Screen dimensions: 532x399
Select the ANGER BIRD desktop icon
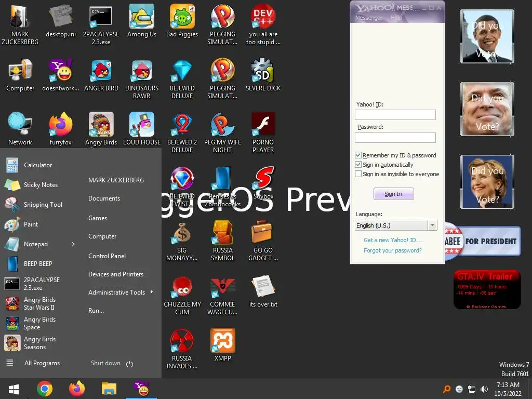(101, 75)
